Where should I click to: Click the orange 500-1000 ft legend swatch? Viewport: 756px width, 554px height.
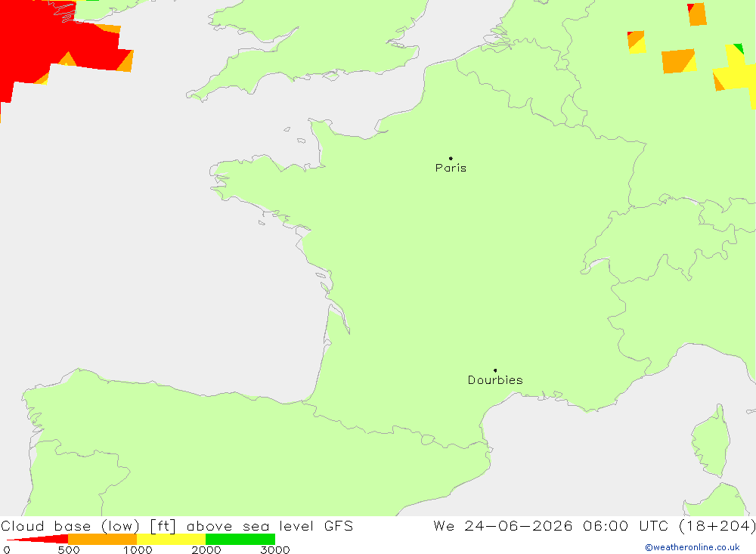[103, 539]
